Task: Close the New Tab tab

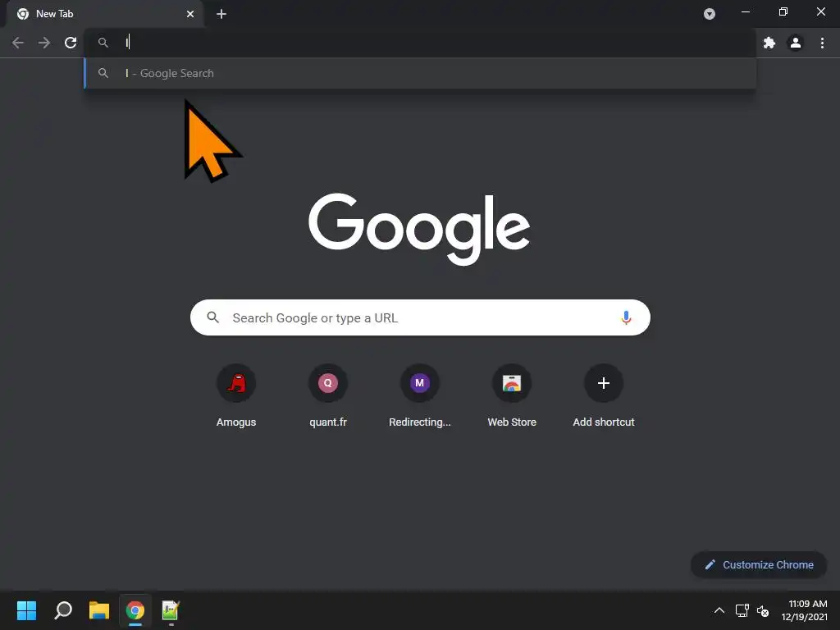Action: (x=190, y=14)
